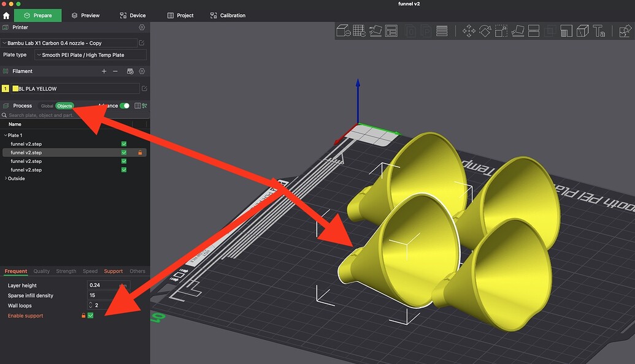This screenshot has width=635, height=364.
Task: Click the Add plate grid icon
Action: [359, 31]
